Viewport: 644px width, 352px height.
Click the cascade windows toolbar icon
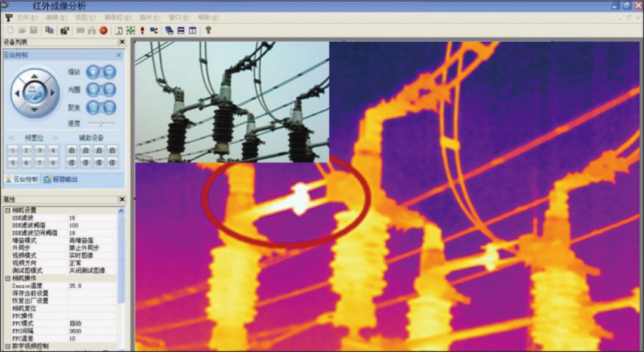tap(169, 30)
